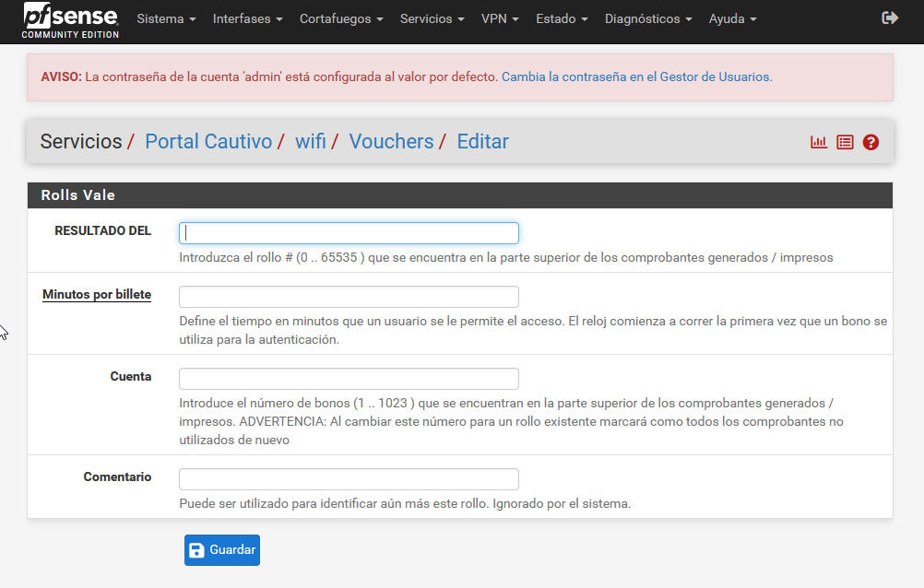This screenshot has height=588, width=924.
Task: Open the related log entries icon
Action: [845, 142]
